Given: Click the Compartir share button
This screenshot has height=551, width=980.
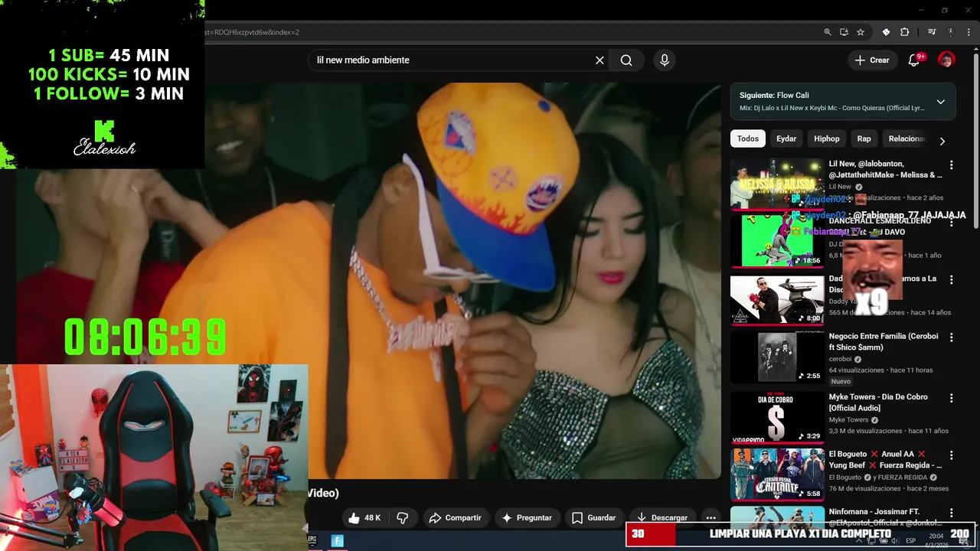Looking at the screenshot, I should pyautogui.click(x=455, y=518).
